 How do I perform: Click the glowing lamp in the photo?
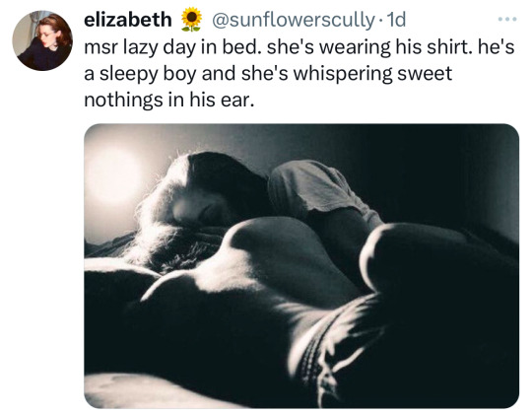113,176
